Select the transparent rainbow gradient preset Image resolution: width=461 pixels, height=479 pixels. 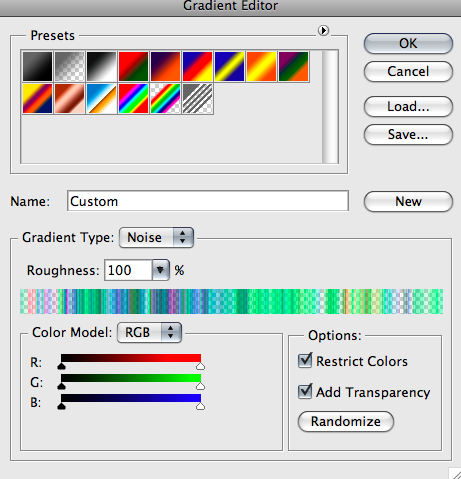point(165,98)
